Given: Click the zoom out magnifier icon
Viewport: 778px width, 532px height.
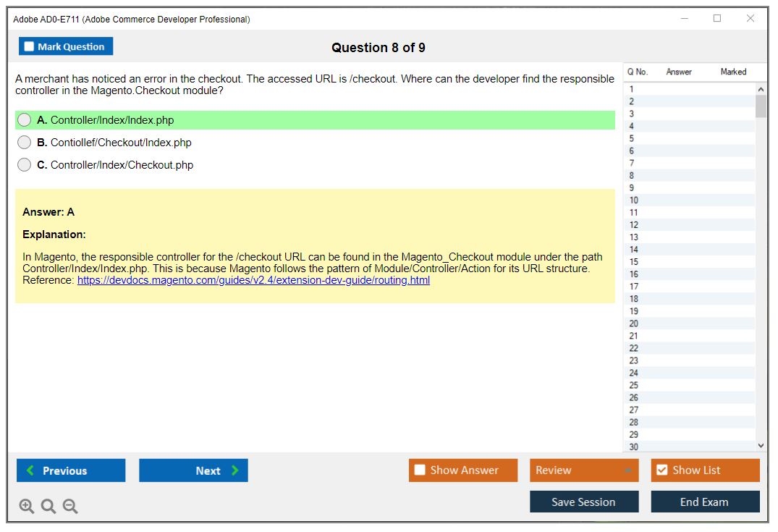Looking at the screenshot, I should (x=70, y=507).
